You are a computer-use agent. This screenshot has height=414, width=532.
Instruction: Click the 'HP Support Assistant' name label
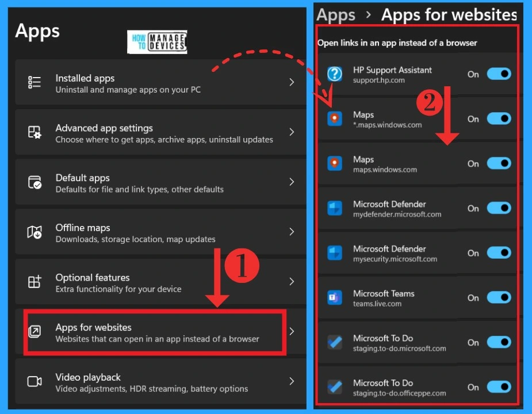pyautogui.click(x=392, y=70)
